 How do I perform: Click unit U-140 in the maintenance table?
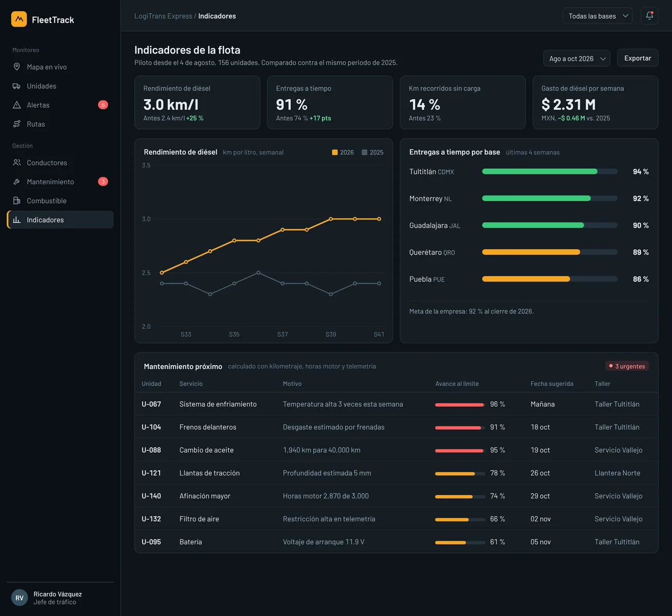click(x=151, y=496)
